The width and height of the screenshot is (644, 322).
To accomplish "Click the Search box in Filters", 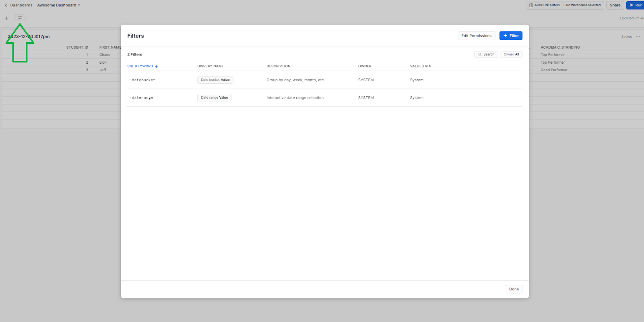I will tap(486, 54).
